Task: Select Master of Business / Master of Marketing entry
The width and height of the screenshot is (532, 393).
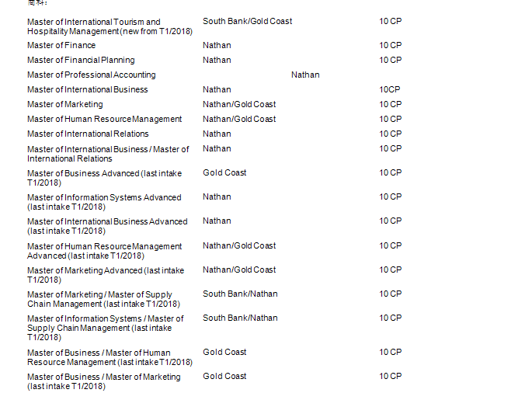Action: click(103, 381)
